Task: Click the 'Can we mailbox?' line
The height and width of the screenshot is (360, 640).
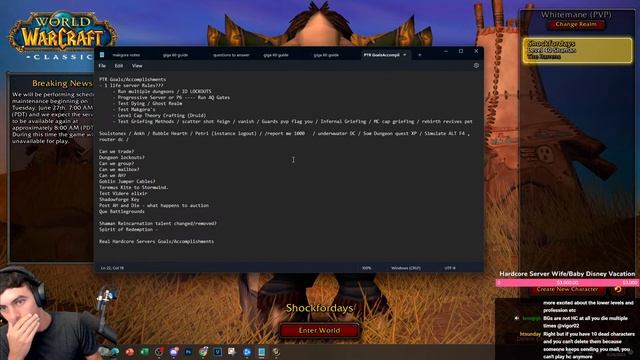Action: click(119, 169)
